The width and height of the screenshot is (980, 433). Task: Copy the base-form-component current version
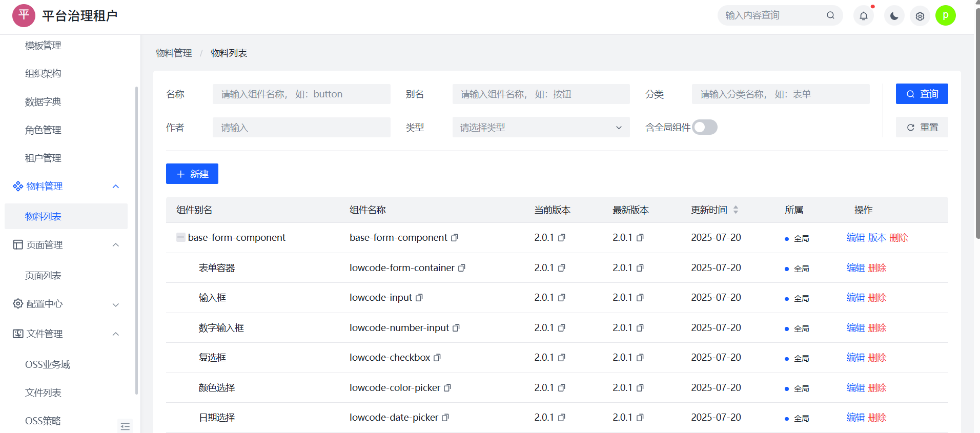(x=562, y=238)
